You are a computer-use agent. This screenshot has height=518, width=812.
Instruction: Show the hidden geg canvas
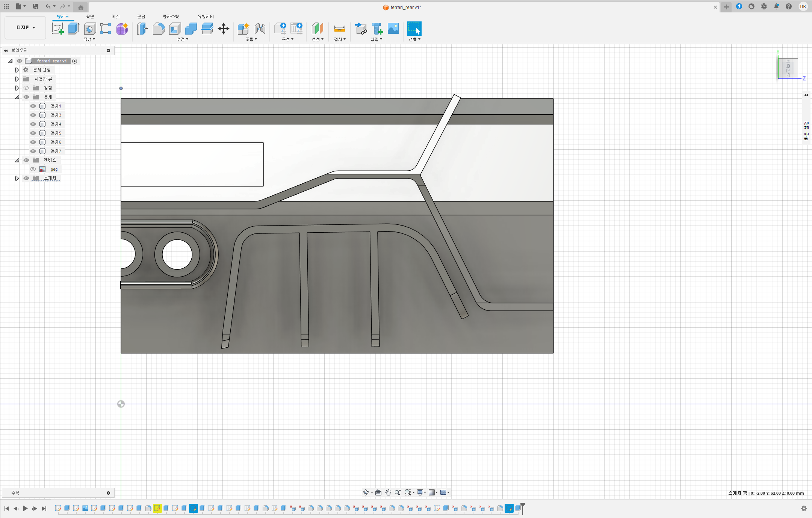click(33, 169)
